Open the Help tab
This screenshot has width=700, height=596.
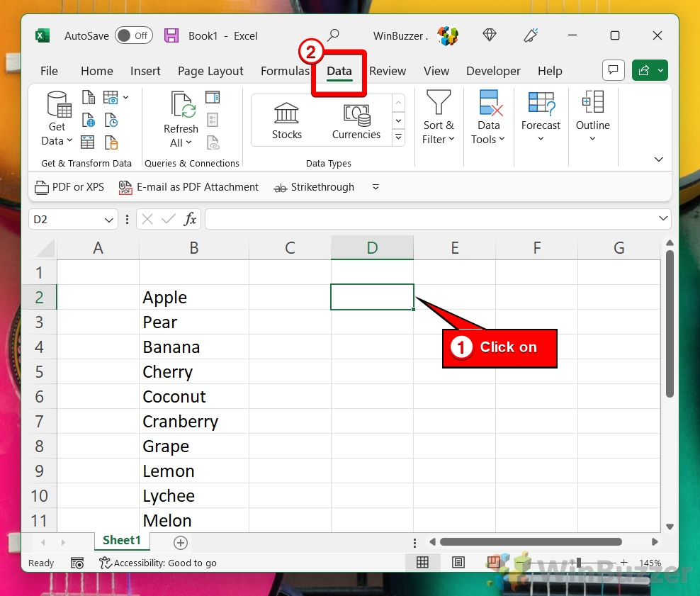550,71
